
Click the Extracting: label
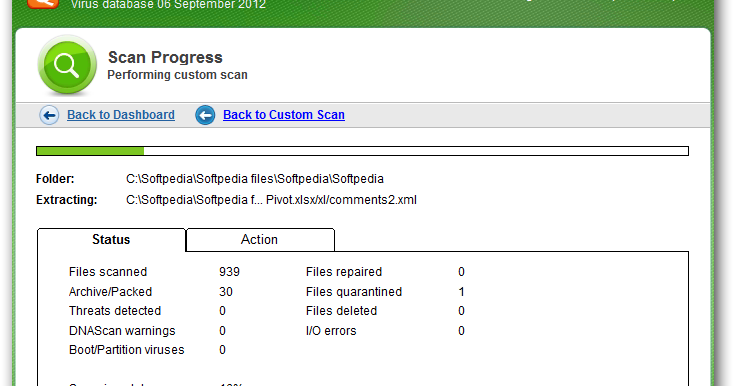click(66, 200)
